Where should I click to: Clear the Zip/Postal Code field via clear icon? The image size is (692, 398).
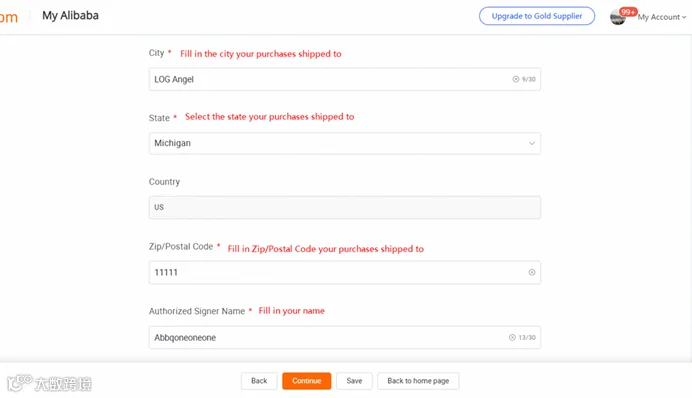point(532,272)
